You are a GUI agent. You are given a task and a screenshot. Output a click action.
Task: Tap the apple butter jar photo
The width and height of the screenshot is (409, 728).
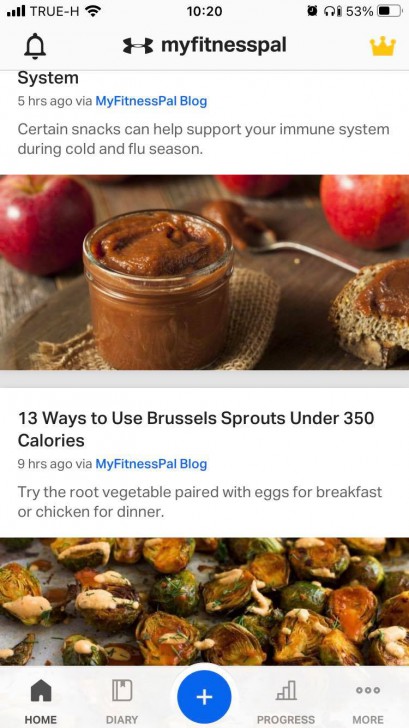pos(204,272)
